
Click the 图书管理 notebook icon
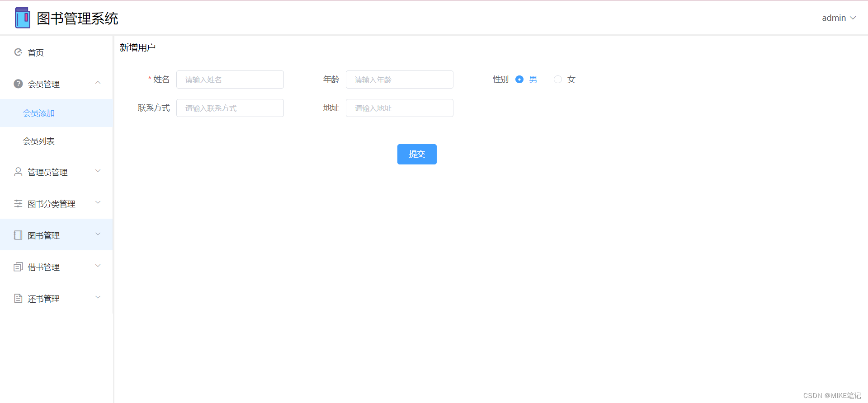click(x=18, y=235)
